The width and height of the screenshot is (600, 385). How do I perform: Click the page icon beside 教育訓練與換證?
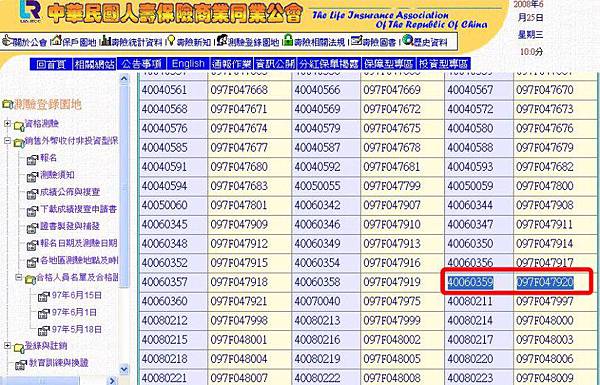point(21,365)
